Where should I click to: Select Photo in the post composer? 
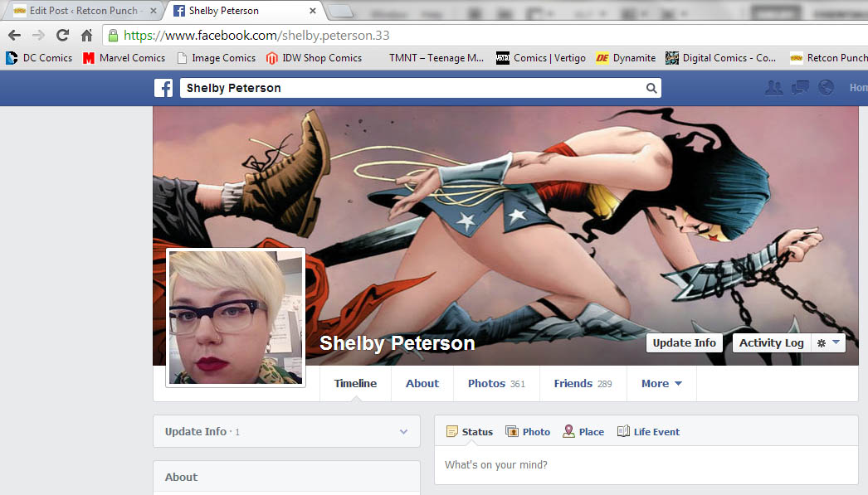coord(528,432)
